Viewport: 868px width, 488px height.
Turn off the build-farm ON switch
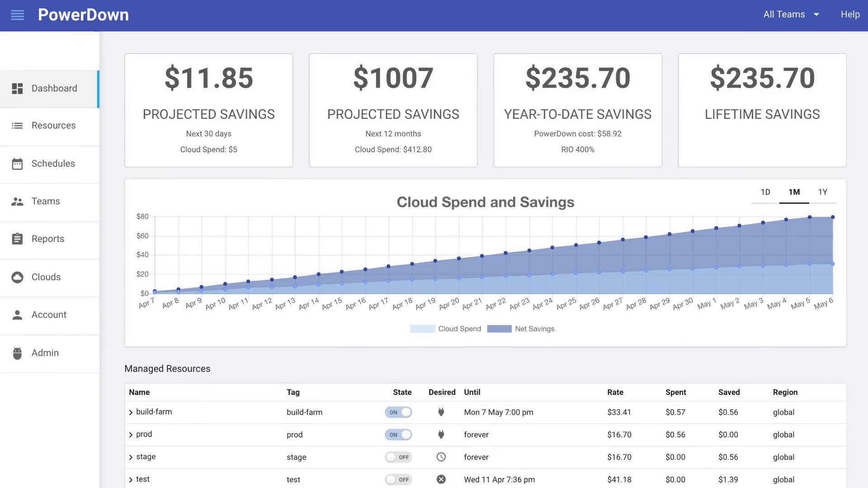pyautogui.click(x=398, y=412)
